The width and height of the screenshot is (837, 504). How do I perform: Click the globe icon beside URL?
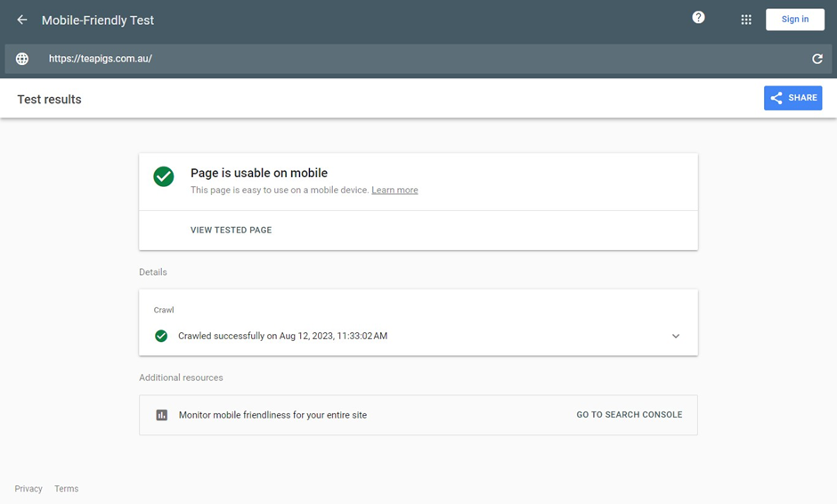pyautogui.click(x=22, y=59)
